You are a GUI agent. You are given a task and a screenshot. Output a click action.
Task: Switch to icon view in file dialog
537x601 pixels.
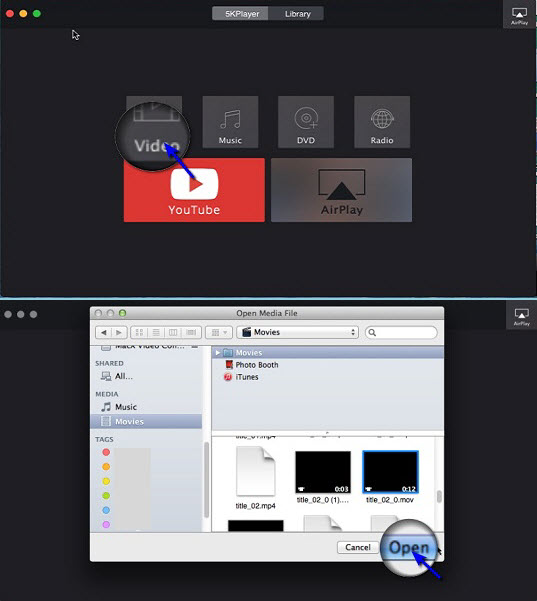coord(139,332)
